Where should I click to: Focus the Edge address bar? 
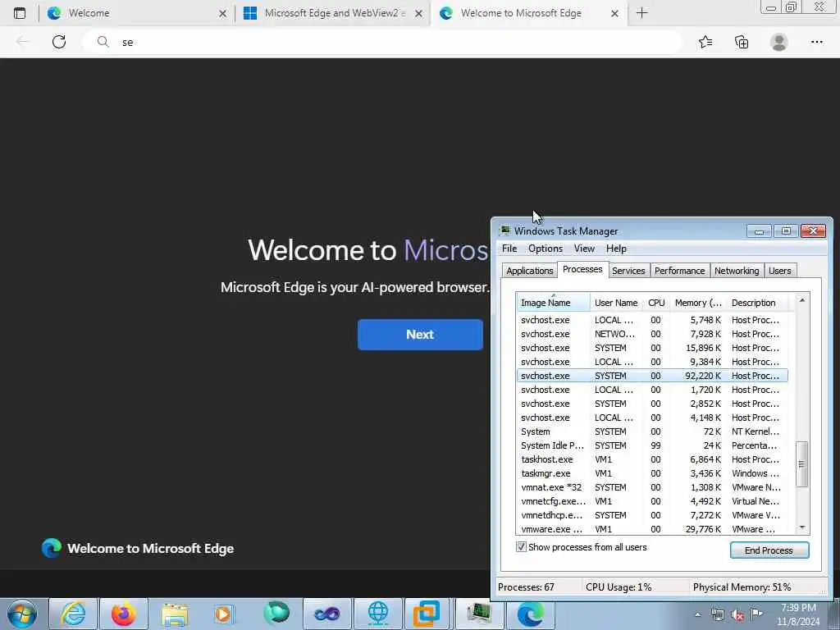[381, 42]
